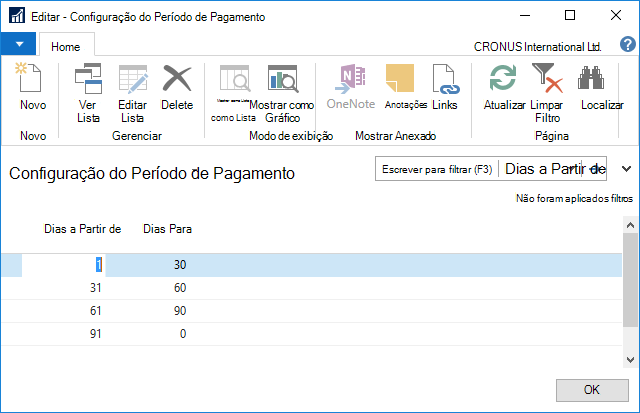The image size is (640, 413).
Task: Click the Novo new record icon
Action: click(29, 78)
